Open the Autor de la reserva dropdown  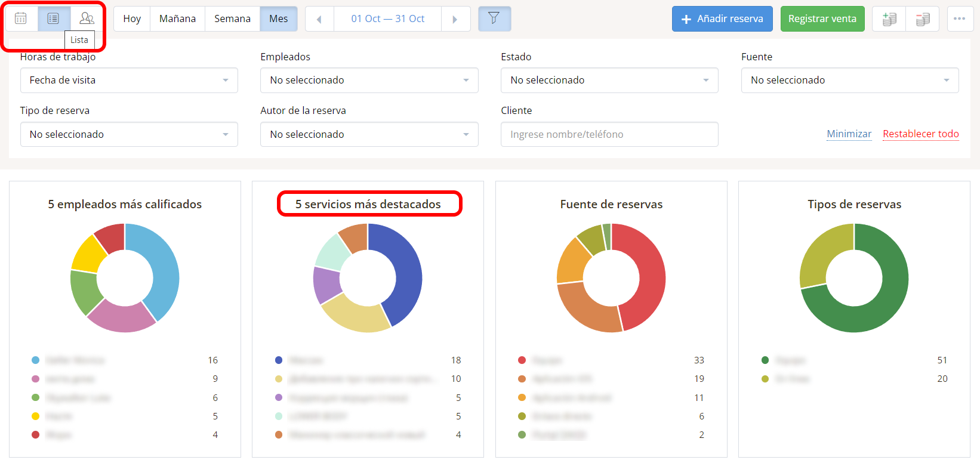click(369, 134)
